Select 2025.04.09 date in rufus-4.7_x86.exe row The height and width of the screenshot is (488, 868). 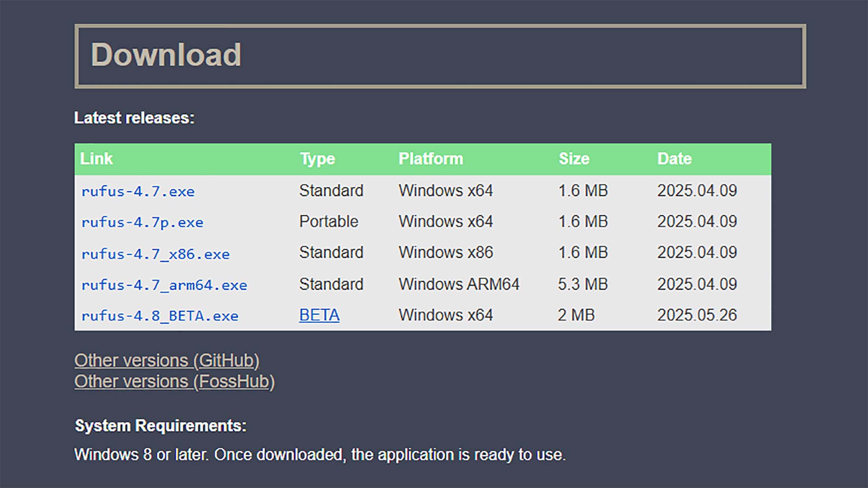697,253
